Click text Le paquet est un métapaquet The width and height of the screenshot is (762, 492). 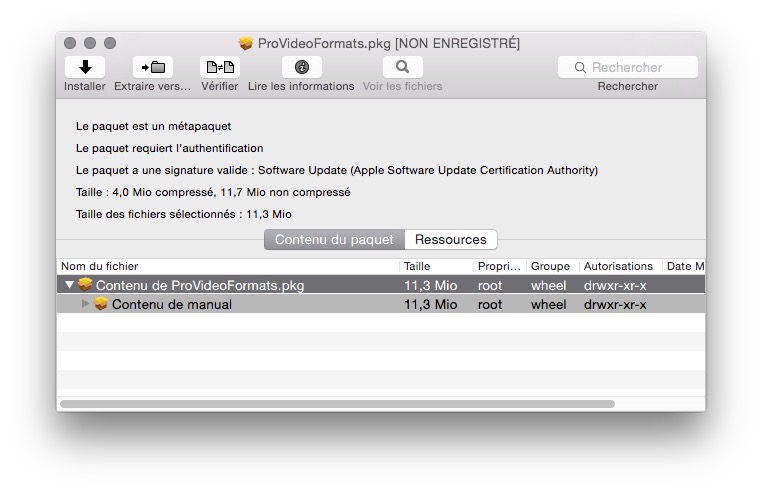pos(154,126)
